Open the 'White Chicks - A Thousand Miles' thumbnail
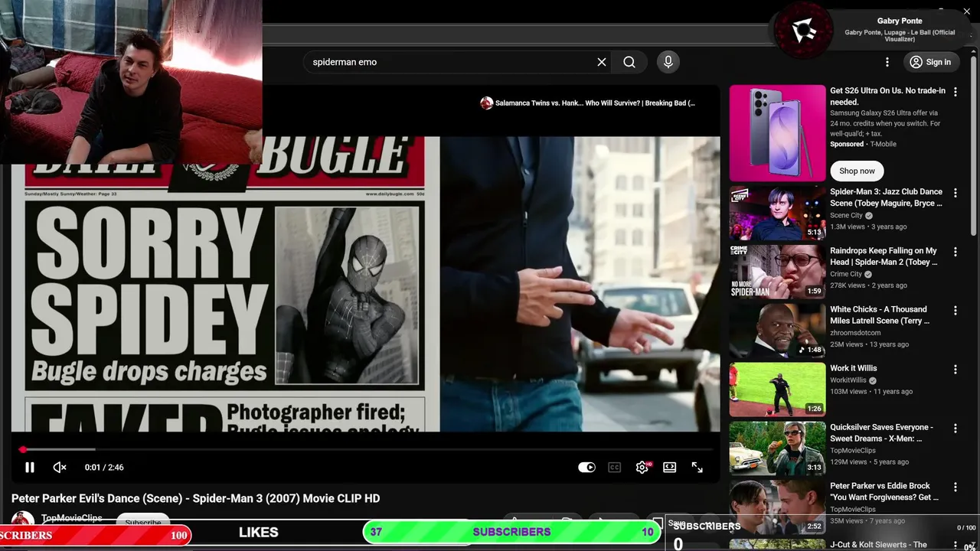The width and height of the screenshot is (980, 551). [777, 331]
